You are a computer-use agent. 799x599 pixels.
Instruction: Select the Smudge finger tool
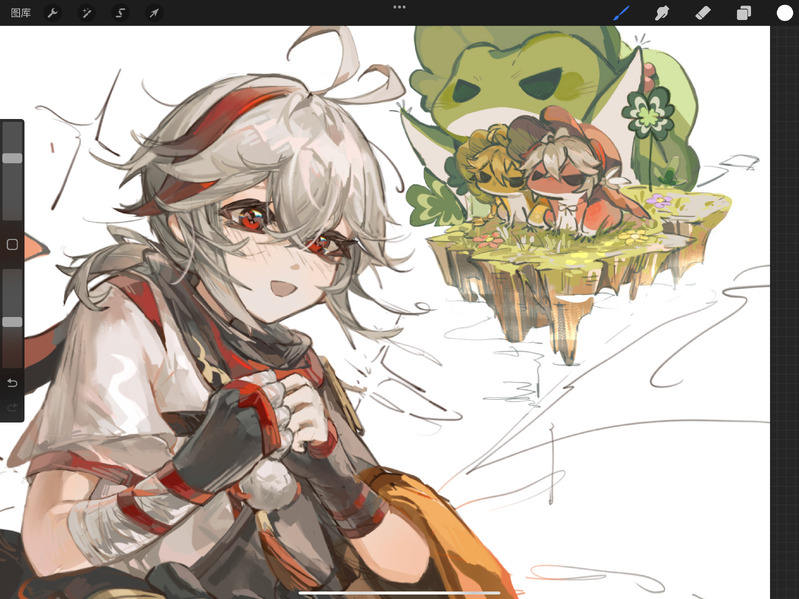(661, 13)
